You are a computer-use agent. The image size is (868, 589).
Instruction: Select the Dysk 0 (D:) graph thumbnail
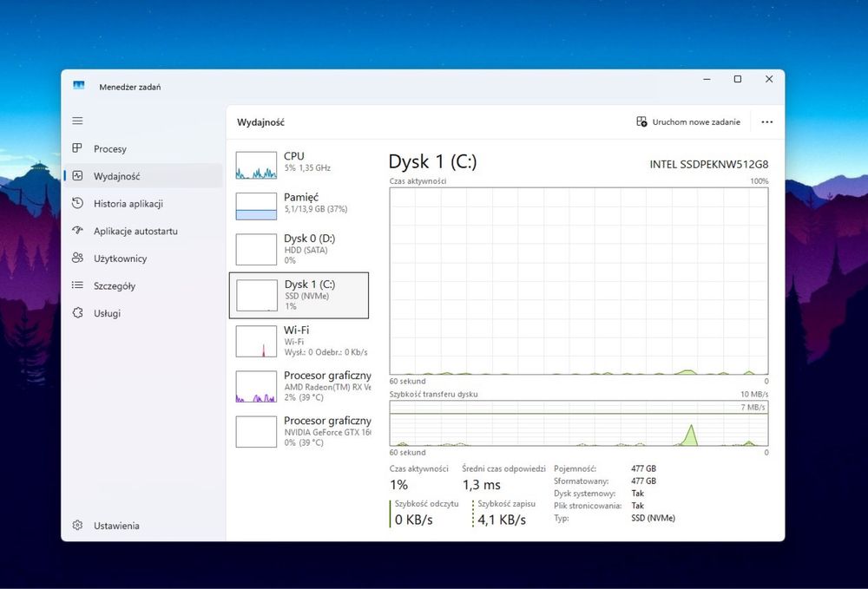coord(256,250)
